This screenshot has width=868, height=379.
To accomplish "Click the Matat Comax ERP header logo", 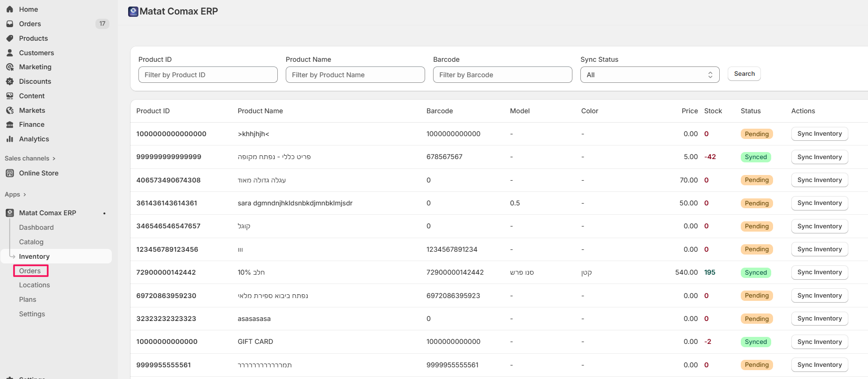I will pos(133,12).
